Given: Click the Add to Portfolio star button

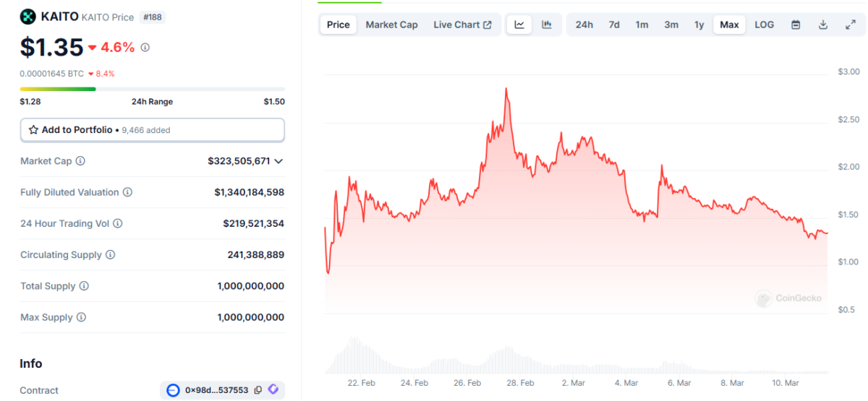Looking at the screenshot, I should tap(152, 130).
